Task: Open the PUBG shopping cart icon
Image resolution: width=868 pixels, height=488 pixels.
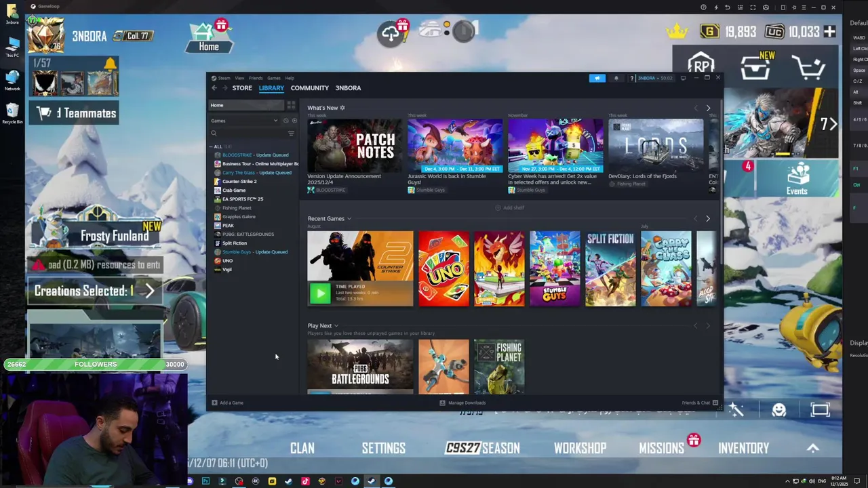Action: pos(808,68)
